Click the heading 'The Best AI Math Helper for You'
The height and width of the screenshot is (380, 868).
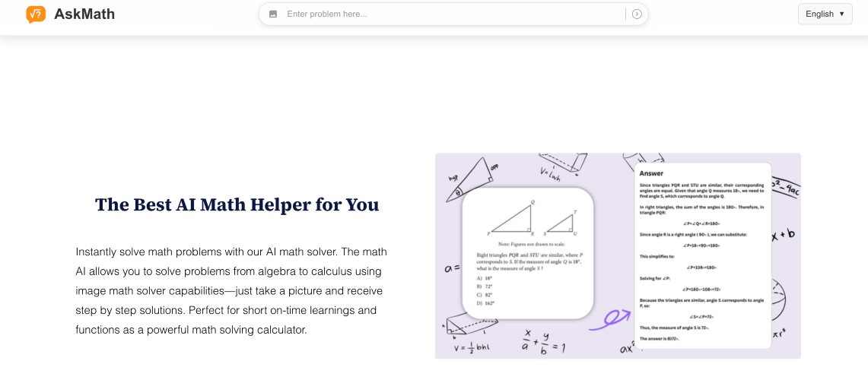pos(237,204)
